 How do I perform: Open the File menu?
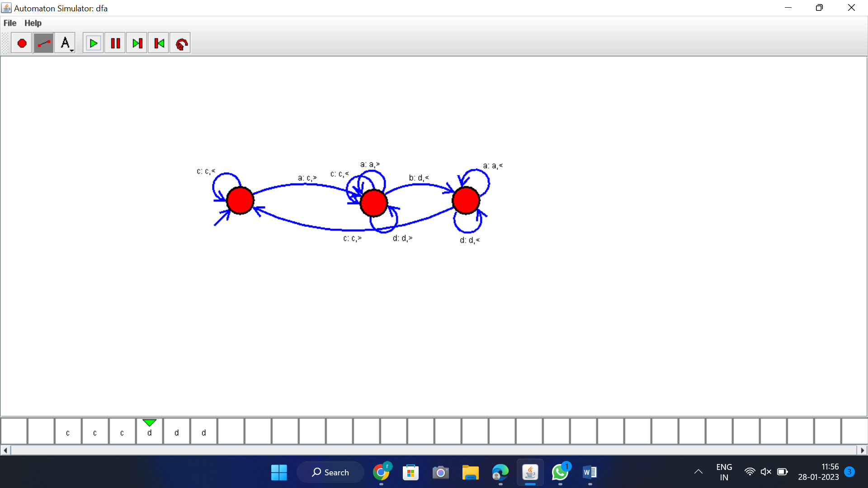pyautogui.click(x=10, y=23)
